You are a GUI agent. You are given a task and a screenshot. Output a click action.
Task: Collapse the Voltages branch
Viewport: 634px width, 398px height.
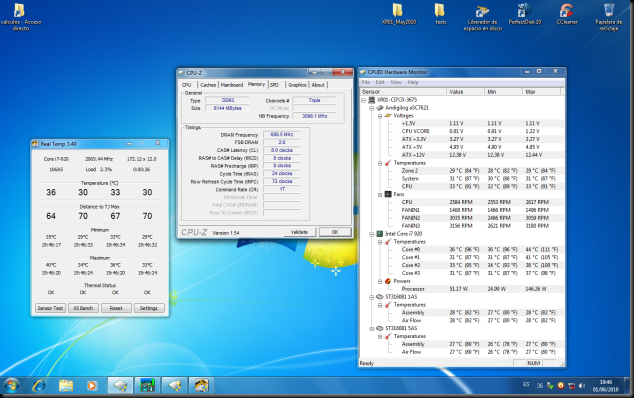tap(380, 116)
